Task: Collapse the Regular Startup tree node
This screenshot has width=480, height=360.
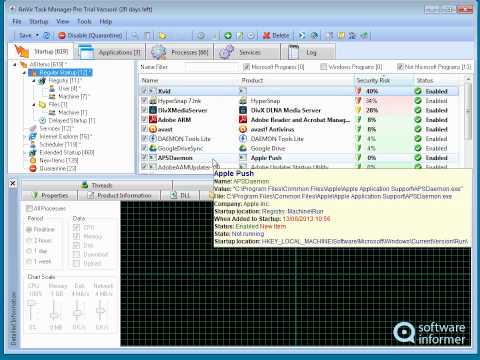Action: pyautogui.click(x=24, y=72)
